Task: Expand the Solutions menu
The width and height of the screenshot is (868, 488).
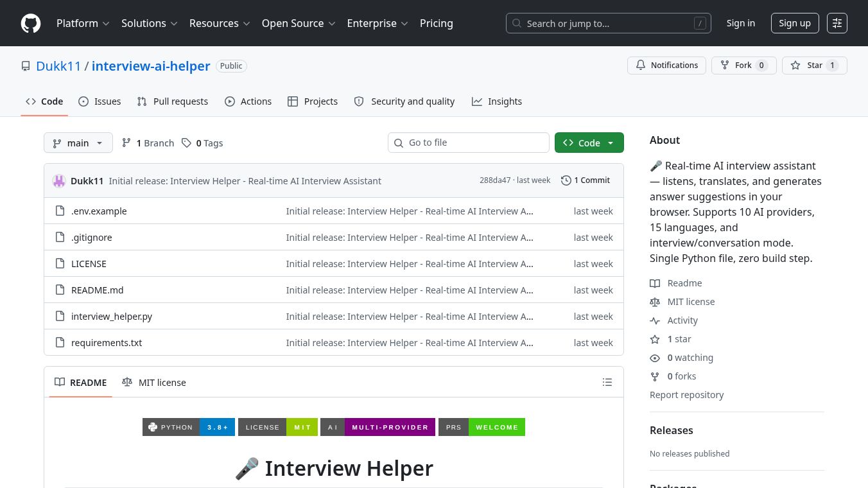Action: click(x=149, y=23)
